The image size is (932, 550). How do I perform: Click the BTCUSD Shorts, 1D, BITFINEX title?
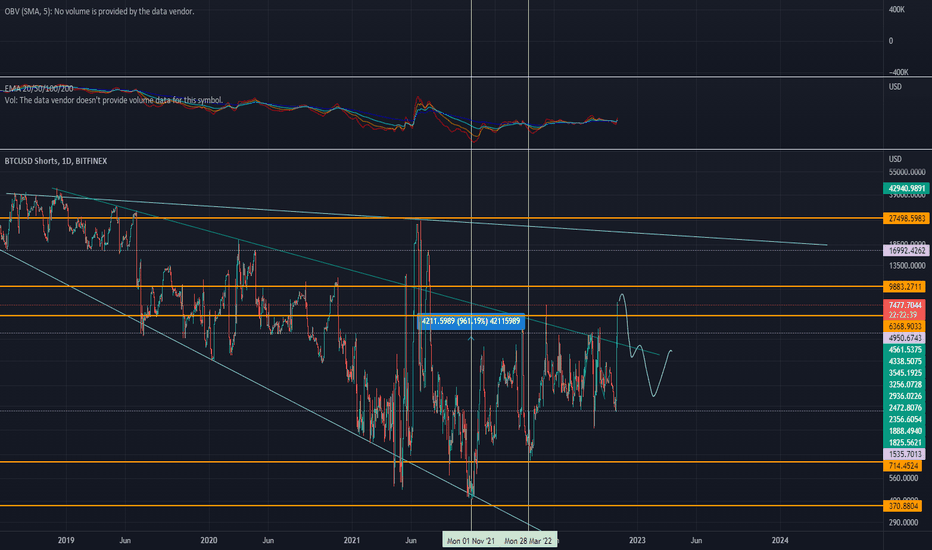pyautogui.click(x=56, y=161)
